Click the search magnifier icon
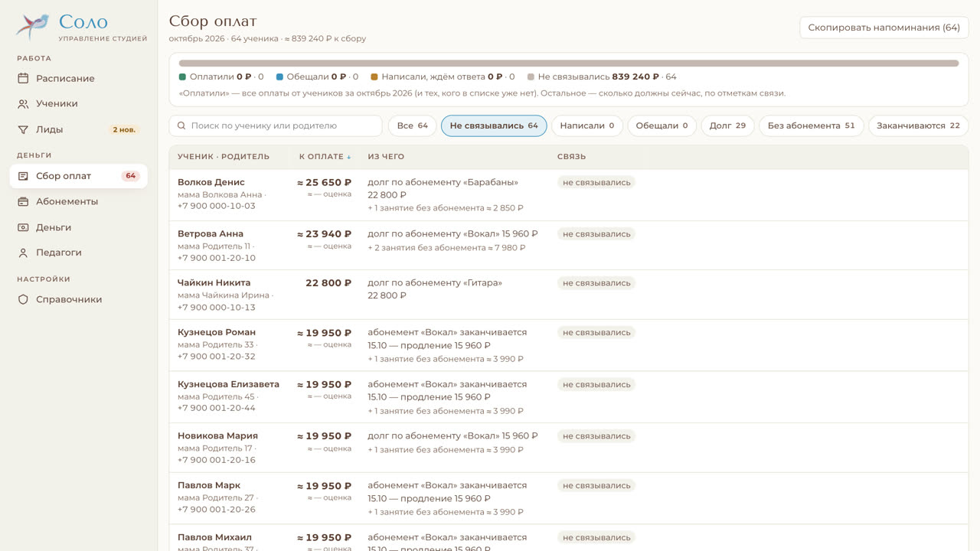 click(181, 126)
